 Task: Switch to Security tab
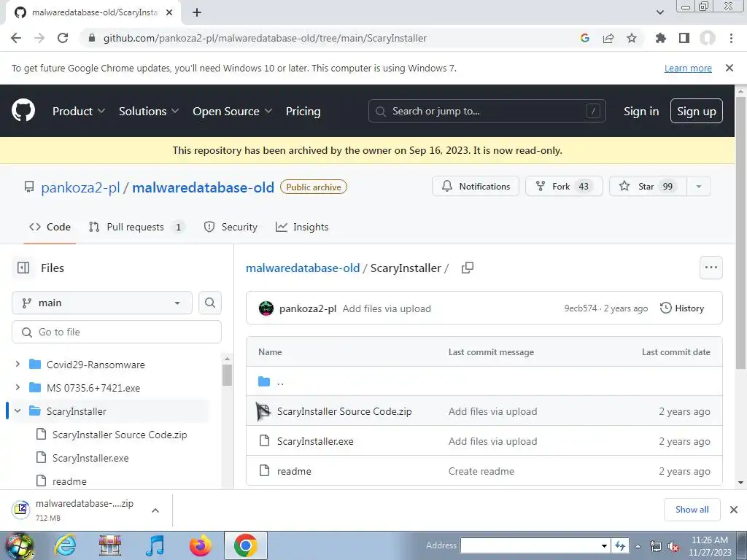tap(231, 227)
